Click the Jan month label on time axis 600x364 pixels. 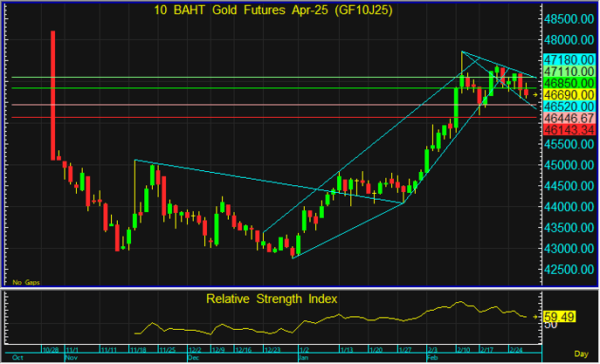[303, 358]
